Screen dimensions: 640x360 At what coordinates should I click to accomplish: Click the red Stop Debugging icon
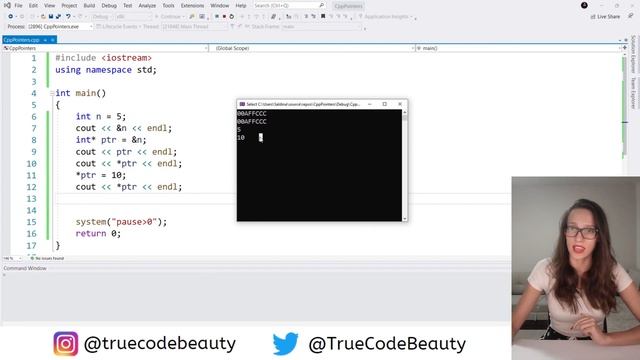(x=224, y=16)
